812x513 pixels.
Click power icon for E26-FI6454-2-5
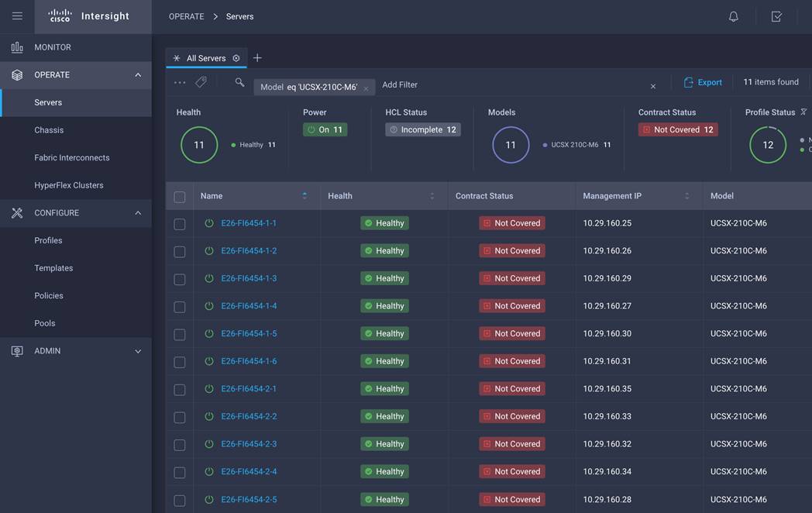209,500
